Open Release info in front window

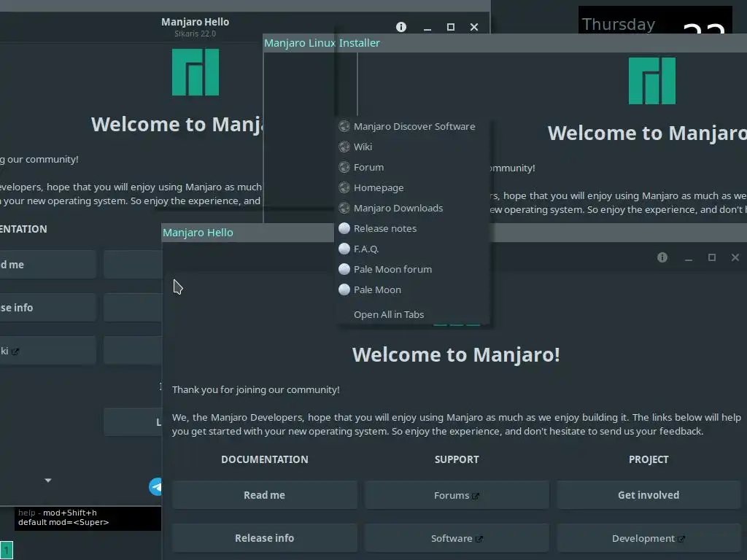[x=264, y=538]
